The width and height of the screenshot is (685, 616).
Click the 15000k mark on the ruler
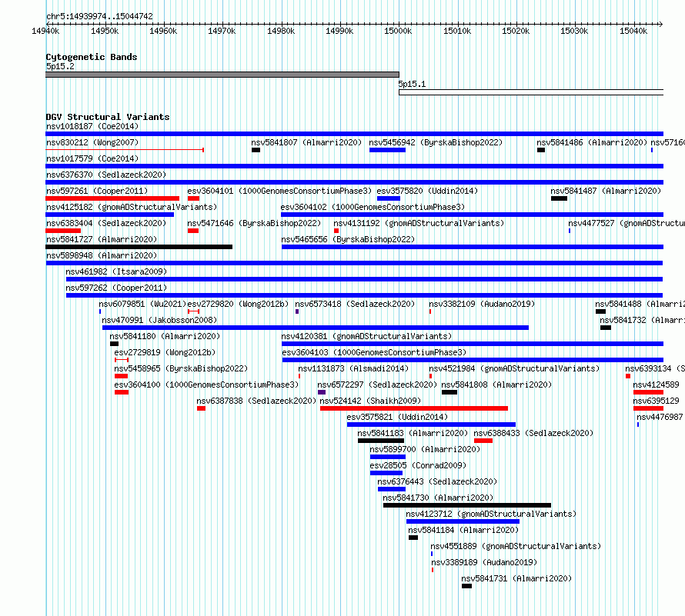398,31
